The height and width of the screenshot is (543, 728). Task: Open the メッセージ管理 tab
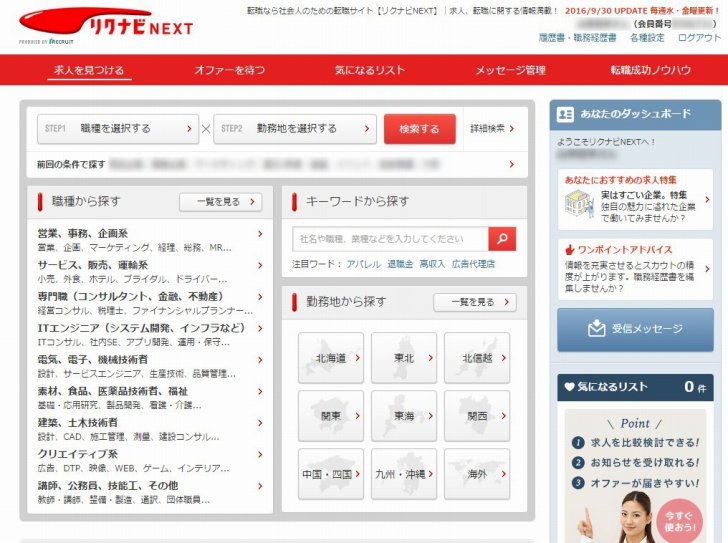pos(510,71)
